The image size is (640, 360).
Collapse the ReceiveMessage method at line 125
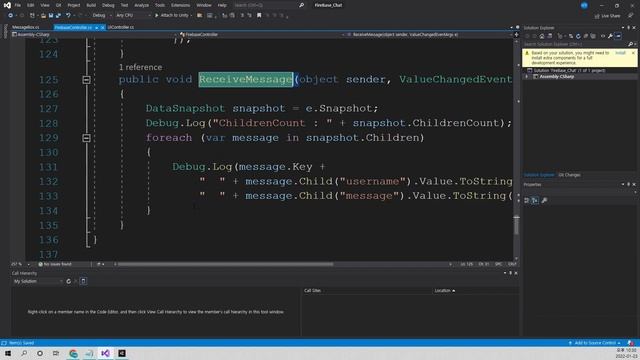click(x=86, y=80)
